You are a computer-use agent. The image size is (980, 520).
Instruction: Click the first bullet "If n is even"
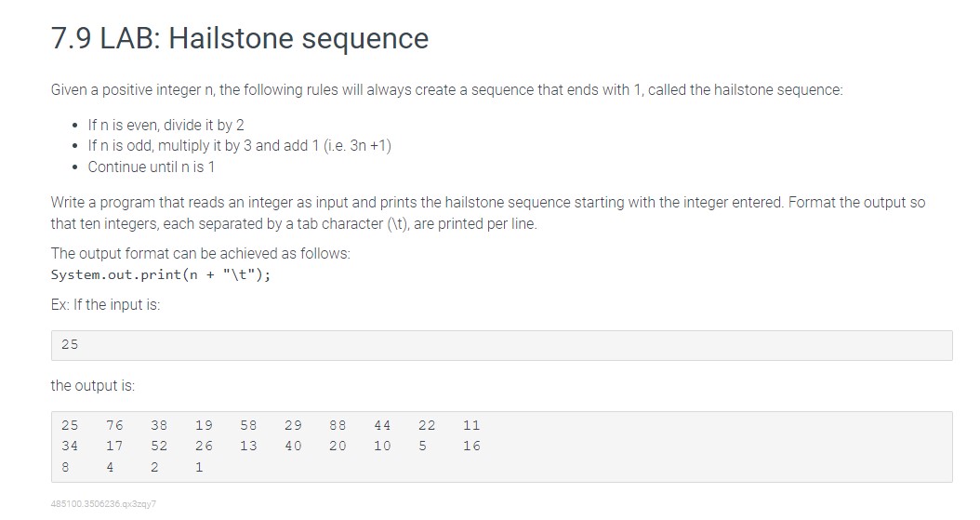(x=166, y=125)
